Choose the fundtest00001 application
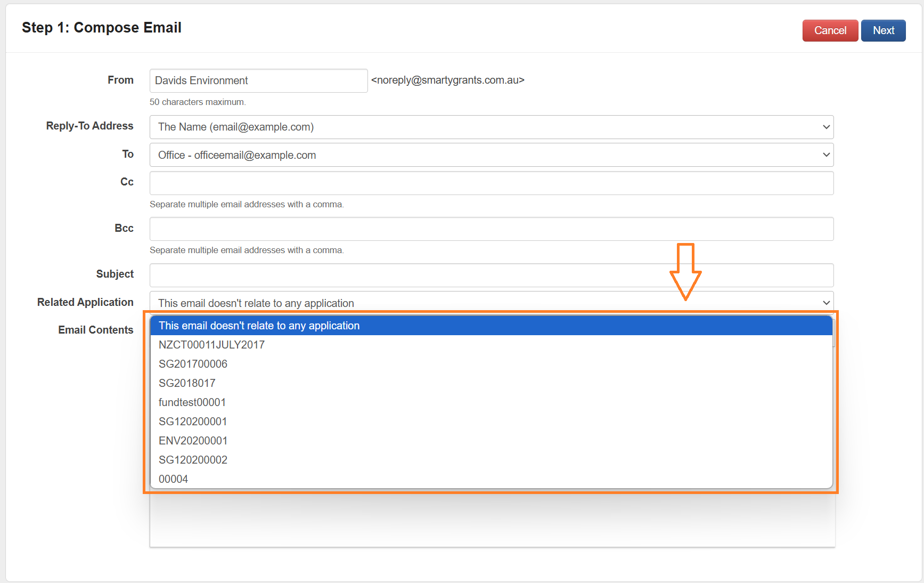This screenshot has width=924, height=583. coord(192,402)
